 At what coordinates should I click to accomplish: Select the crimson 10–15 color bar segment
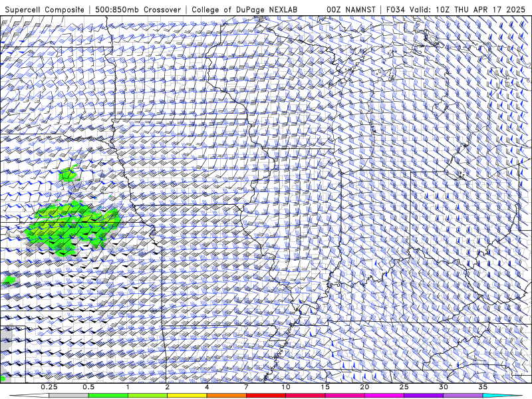tap(305, 396)
